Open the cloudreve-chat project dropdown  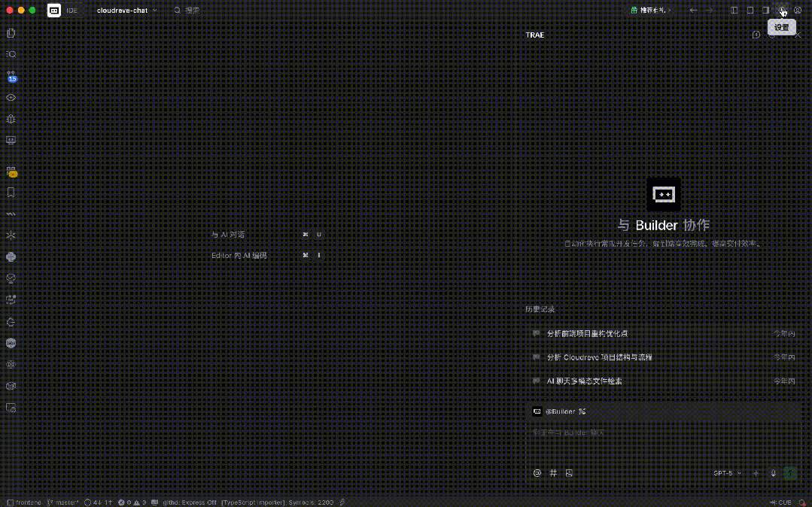coord(126,11)
